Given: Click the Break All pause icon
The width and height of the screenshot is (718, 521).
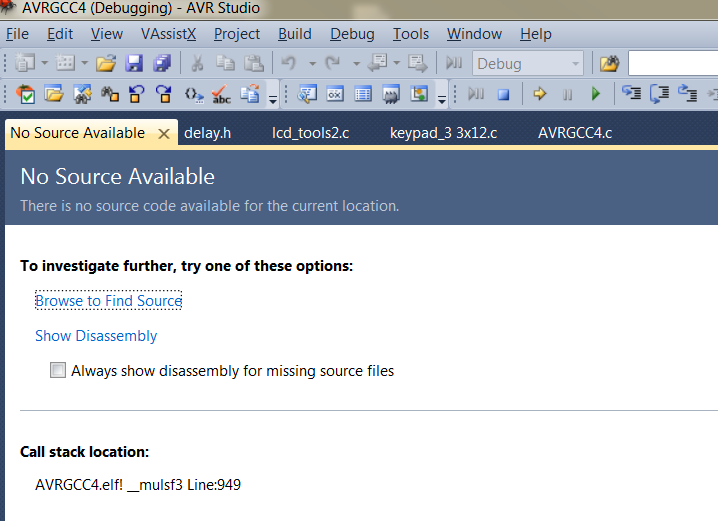Looking at the screenshot, I should click(x=567, y=94).
